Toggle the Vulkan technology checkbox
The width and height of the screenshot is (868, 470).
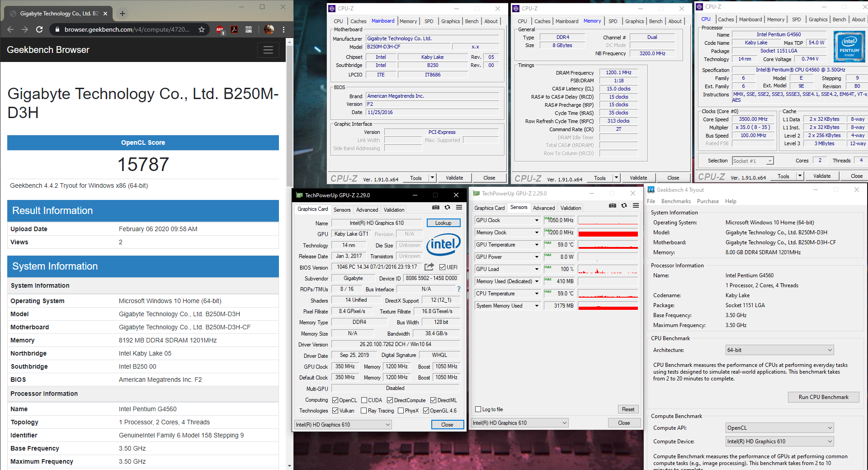coord(335,411)
